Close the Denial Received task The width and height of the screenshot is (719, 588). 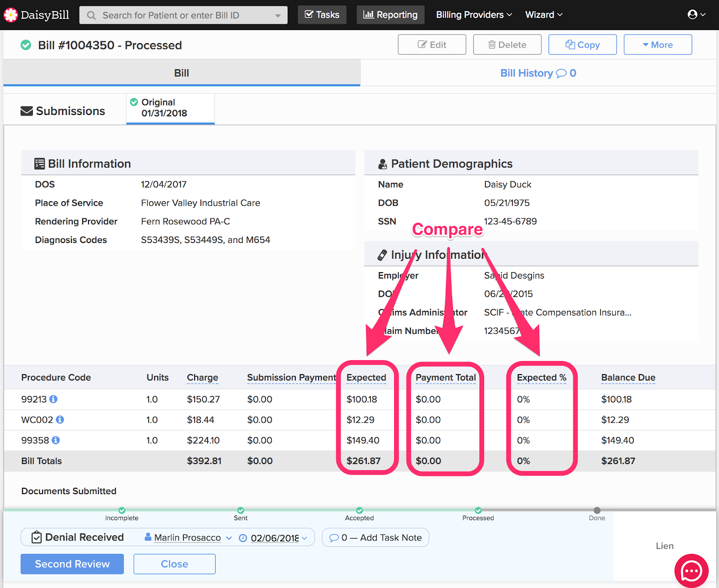pyautogui.click(x=174, y=564)
